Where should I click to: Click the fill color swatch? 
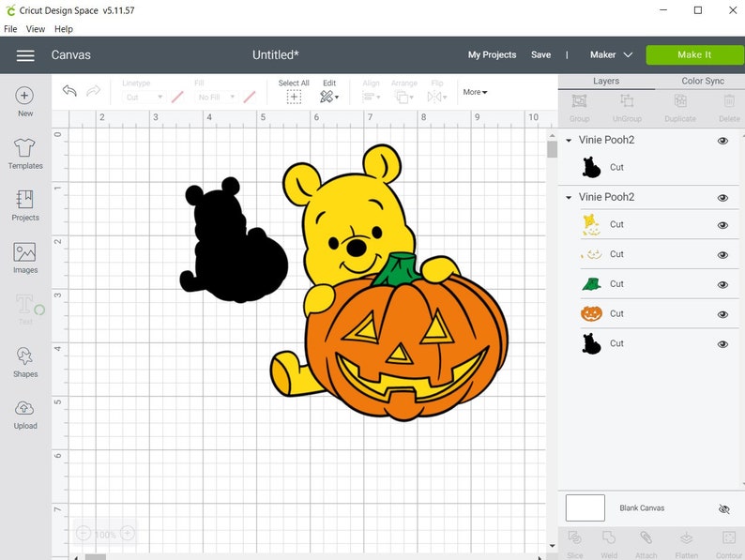coord(250,98)
